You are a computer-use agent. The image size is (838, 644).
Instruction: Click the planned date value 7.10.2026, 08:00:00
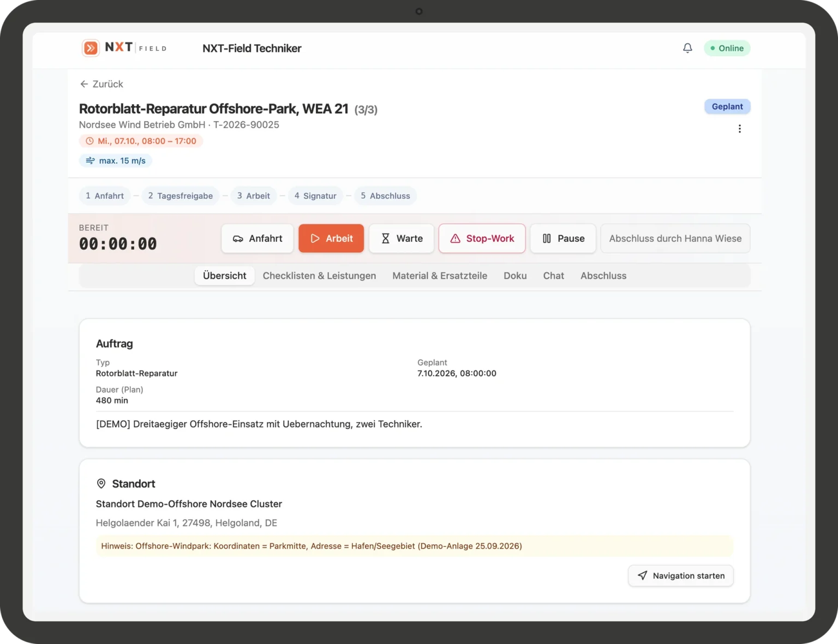457,373
